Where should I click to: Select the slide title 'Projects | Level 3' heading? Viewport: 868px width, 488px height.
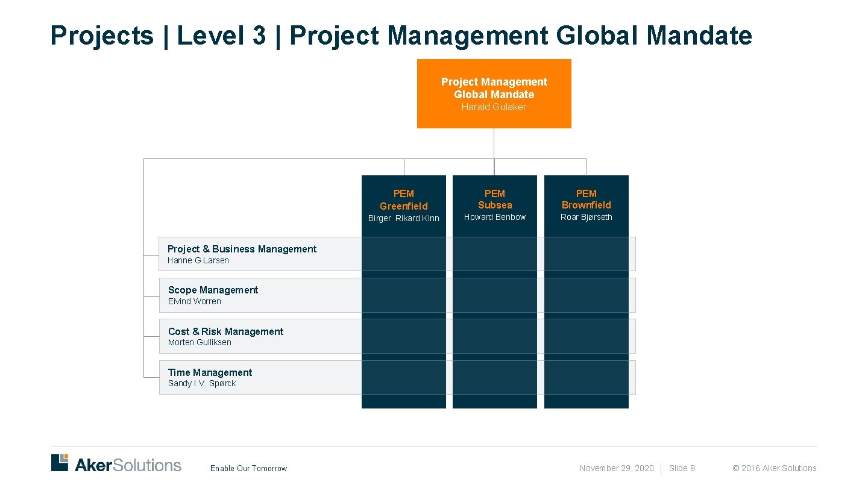(x=401, y=36)
